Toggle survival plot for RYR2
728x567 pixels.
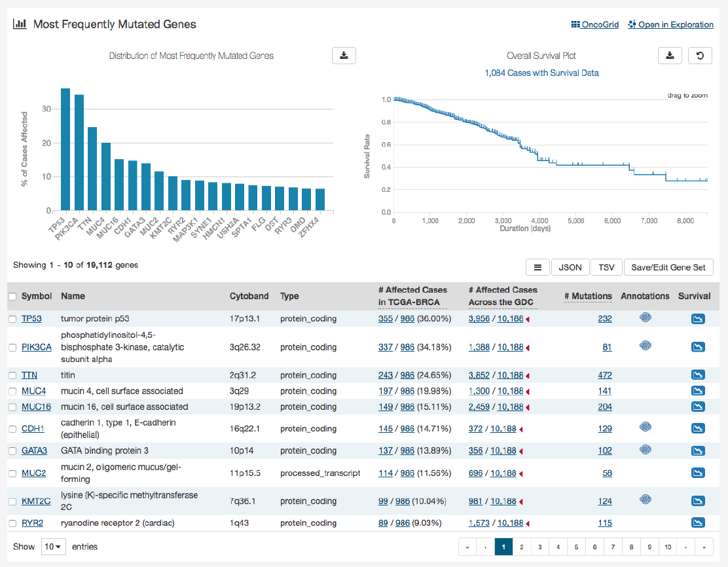[698, 523]
